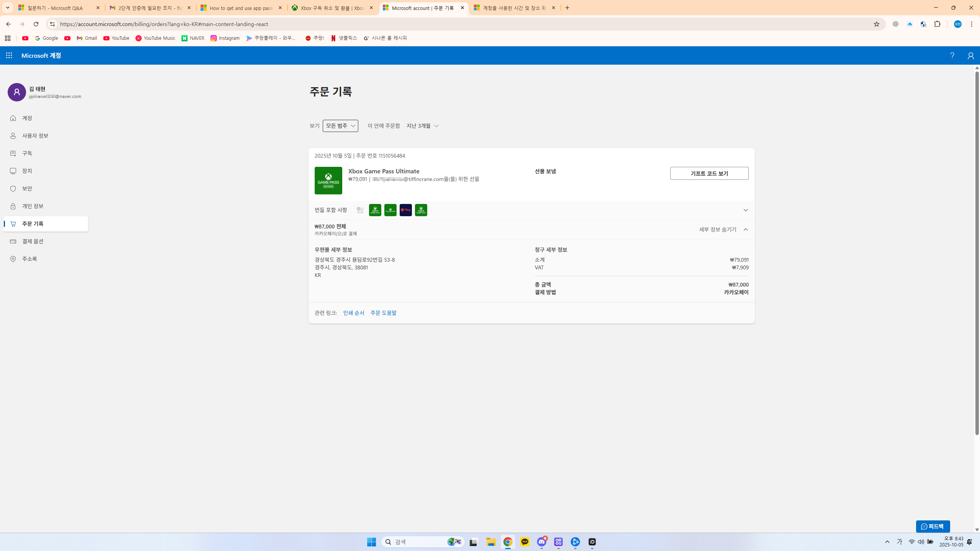Click the help question mark icon

(952, 56)
